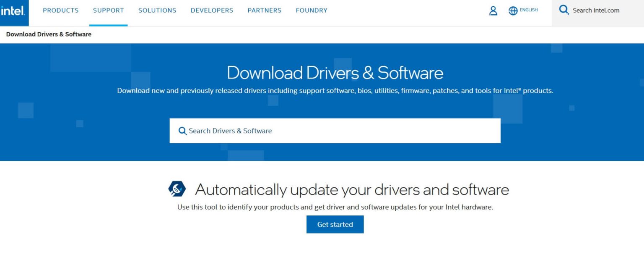Open the PRODUCTS menu
The width and height of the screenshot is (644, 265).
(60, 10)
